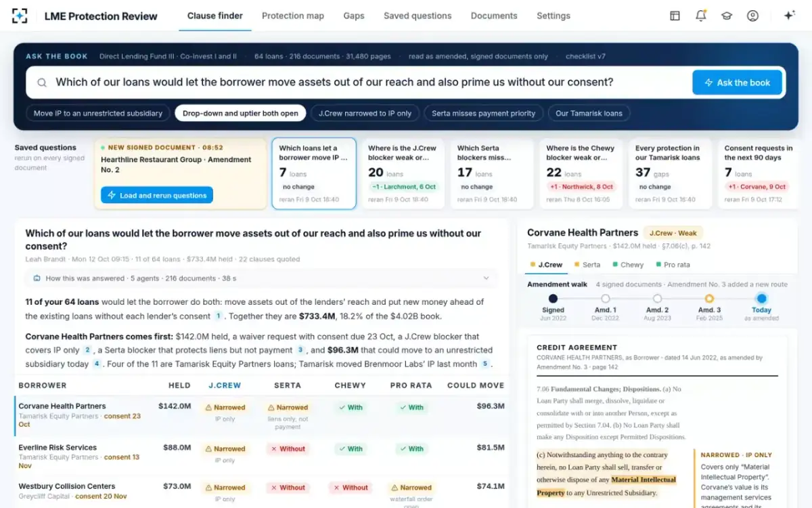The width and height of the screenshot is (812, 508).
Task: Click the J.CREW column header
Action: click(225, 385)
